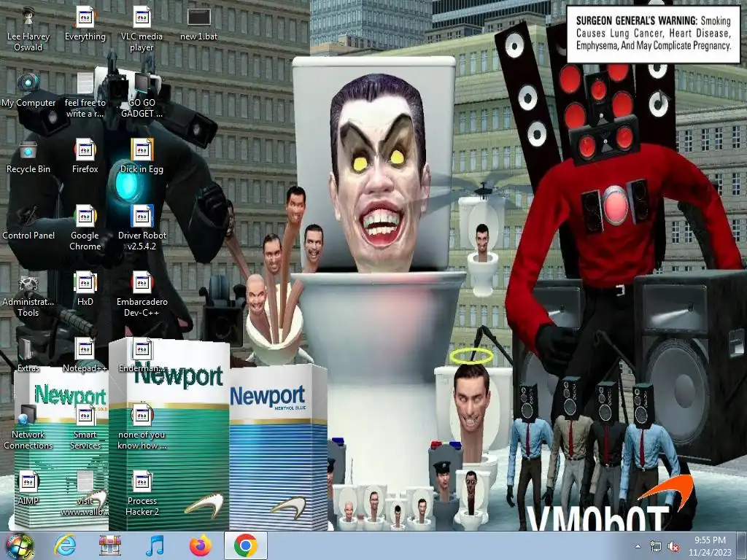
Task: Open the Windows Start menu orb
Action: 19,545
